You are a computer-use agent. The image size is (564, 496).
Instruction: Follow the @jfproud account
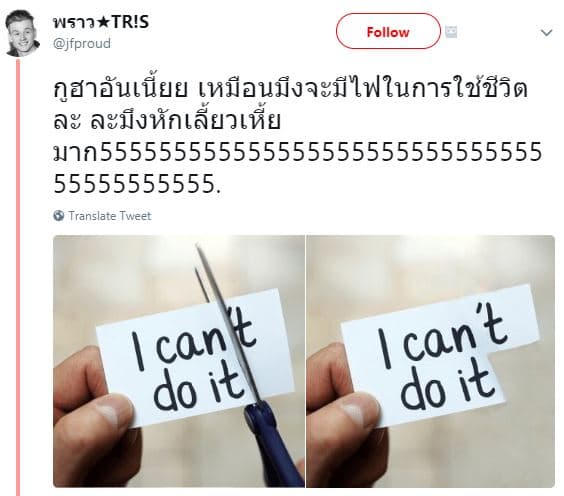coord(388,31)
